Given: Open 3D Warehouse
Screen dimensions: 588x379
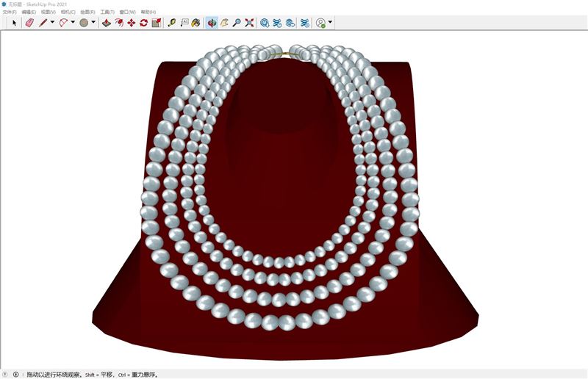Looking at the screenshot, I should 265,23.
